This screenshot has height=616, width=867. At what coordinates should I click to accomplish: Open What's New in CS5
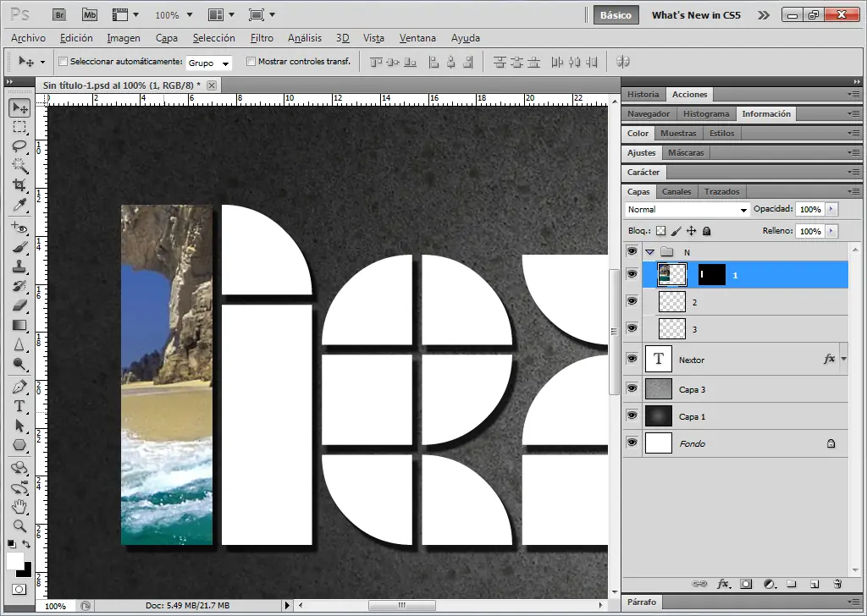pyautogui.click(x=695, y=14)
